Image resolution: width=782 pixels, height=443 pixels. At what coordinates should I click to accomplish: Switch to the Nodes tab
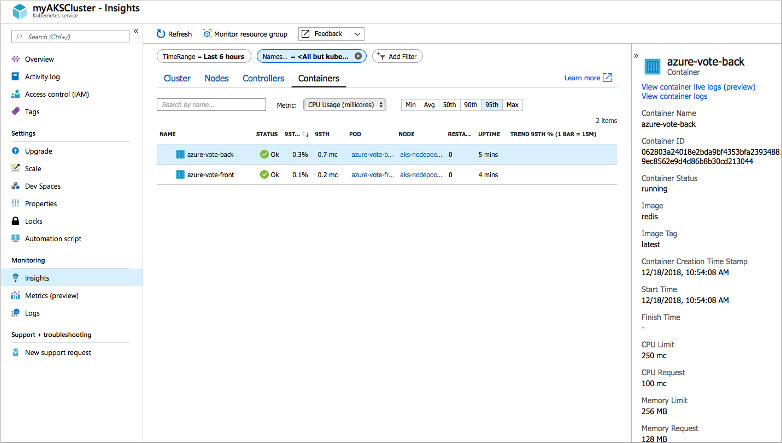(x=216, y=78)
